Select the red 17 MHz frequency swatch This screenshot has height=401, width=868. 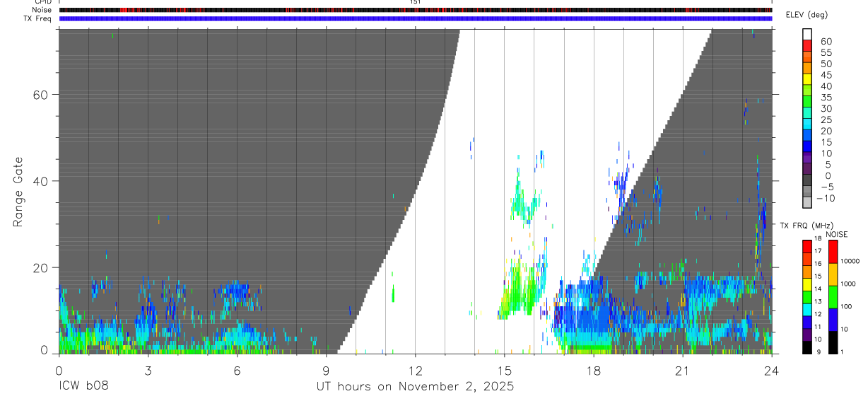click(x=807, y=246)
